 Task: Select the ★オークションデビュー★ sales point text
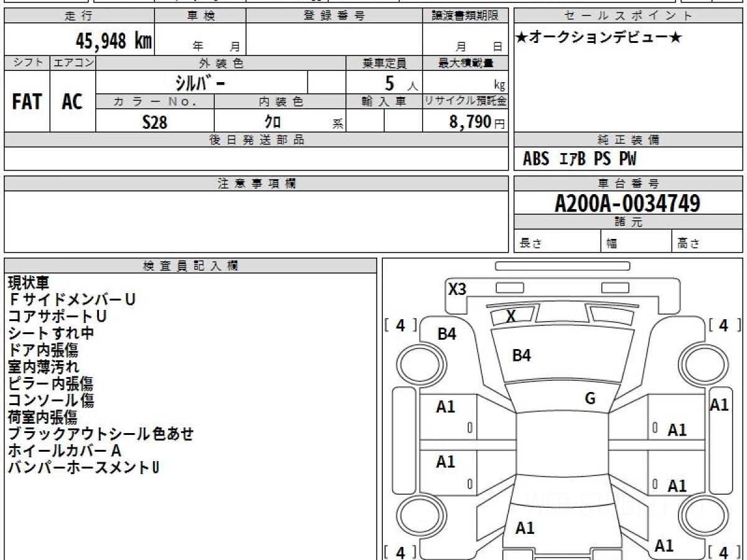click(599, 37)
